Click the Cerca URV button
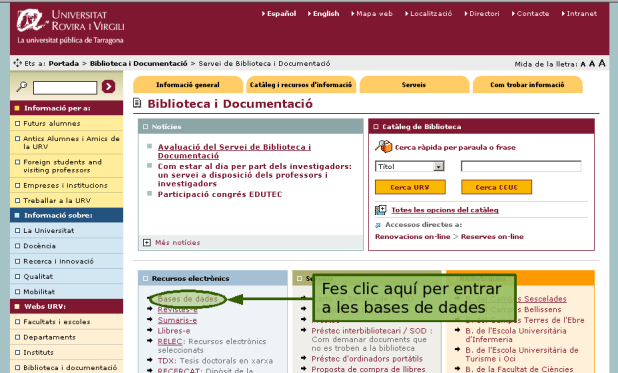The width and height of the screenshot is (618, 373). (x=410, y=187)
